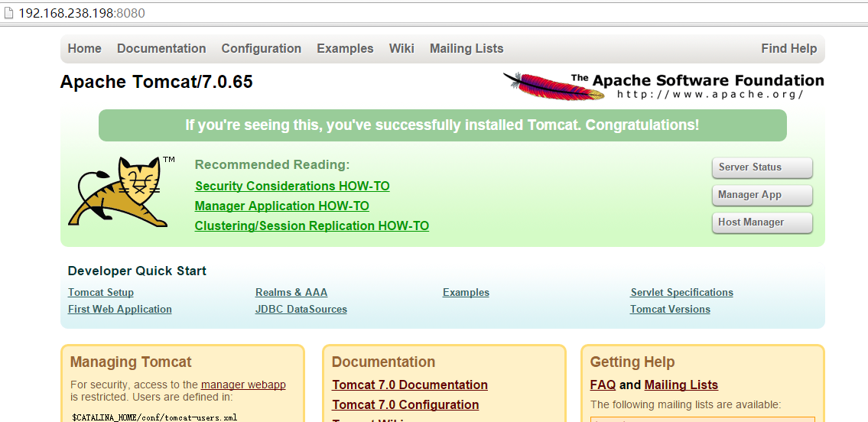The image size is (868, 422).
Task: Open Tomcat 7.0 Configuration link
Action: [405, 405]
